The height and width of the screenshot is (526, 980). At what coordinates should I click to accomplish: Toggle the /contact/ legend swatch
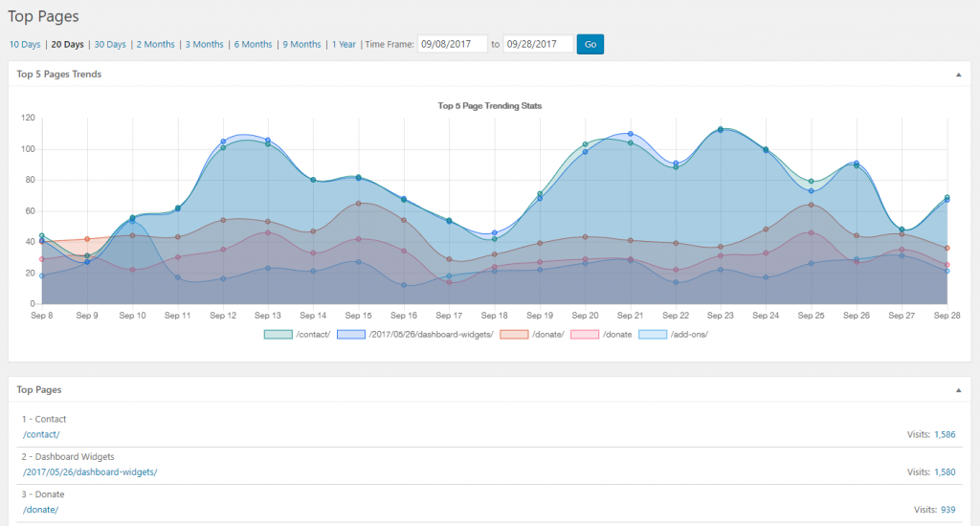(278, 334)
